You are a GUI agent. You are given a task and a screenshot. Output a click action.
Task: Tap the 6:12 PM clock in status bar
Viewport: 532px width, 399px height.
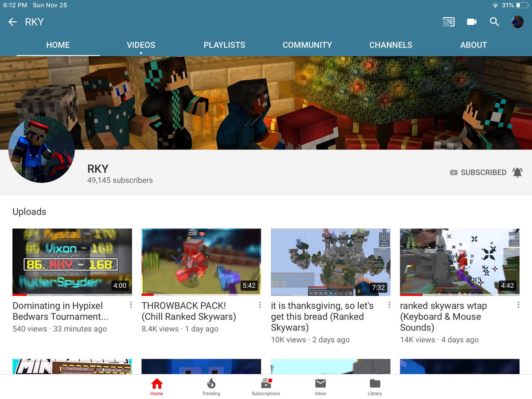pos(15,5)
